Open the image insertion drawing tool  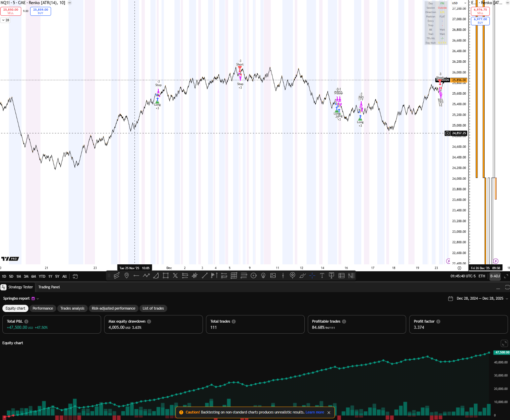(273, 276)
